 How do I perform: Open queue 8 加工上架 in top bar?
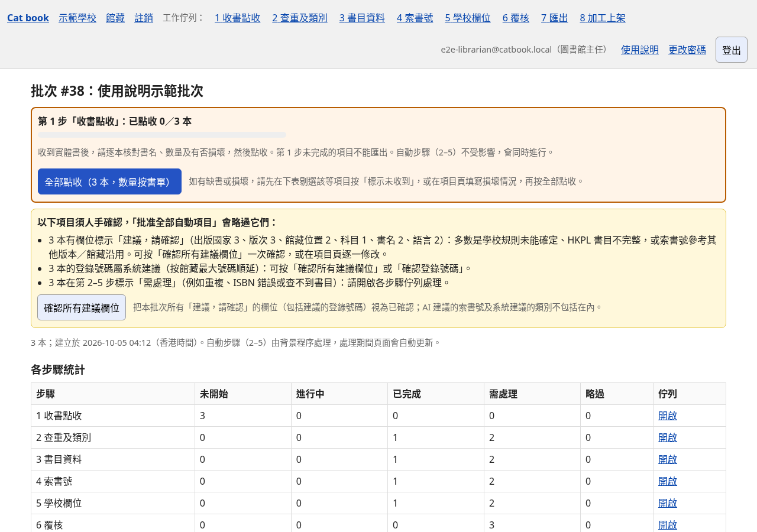tap(603, 18)
